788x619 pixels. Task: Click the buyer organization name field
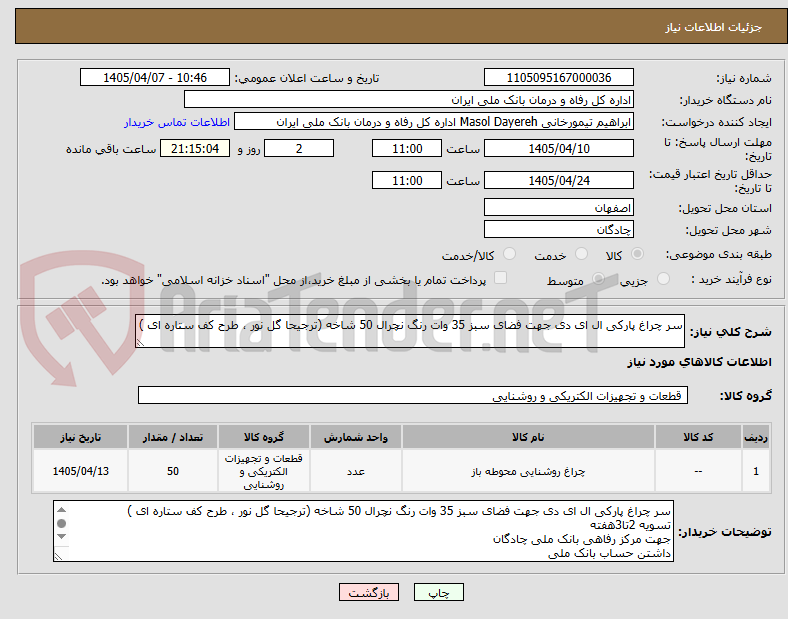point(409,99)
